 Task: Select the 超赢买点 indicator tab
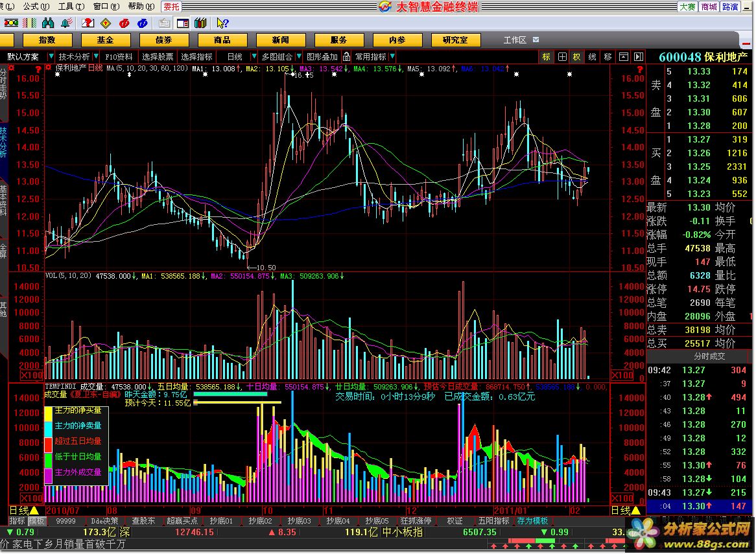182,521
